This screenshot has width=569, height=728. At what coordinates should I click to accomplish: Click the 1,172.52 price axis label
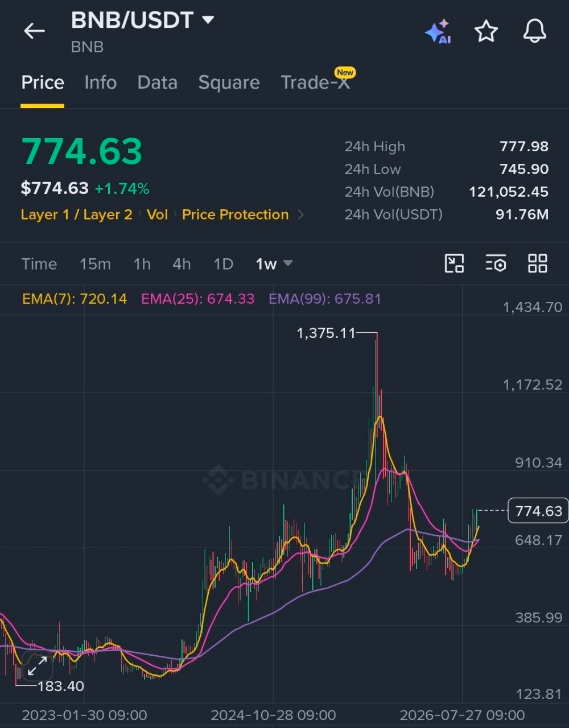533,384
